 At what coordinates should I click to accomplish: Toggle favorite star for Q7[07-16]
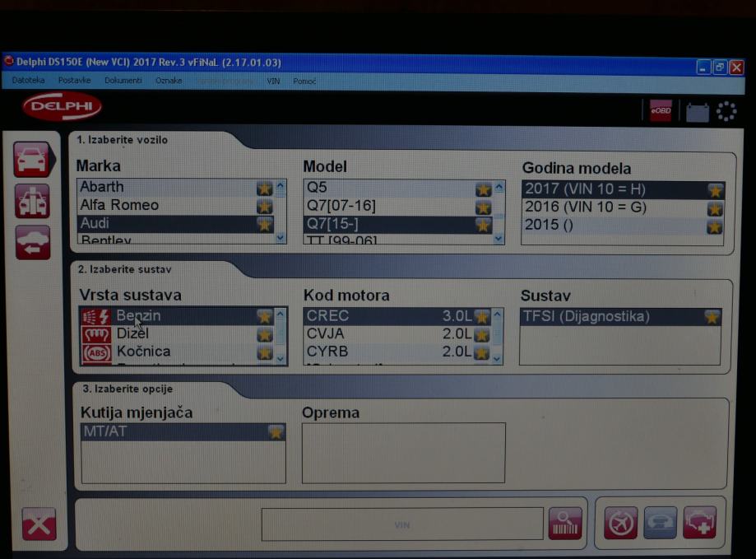(483, 207)
